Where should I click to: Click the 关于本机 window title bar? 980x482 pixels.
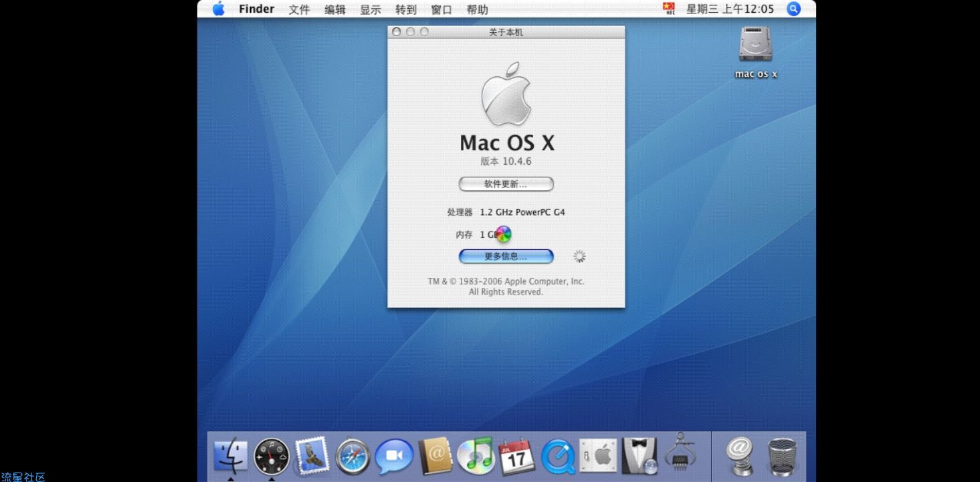(506, 32)
